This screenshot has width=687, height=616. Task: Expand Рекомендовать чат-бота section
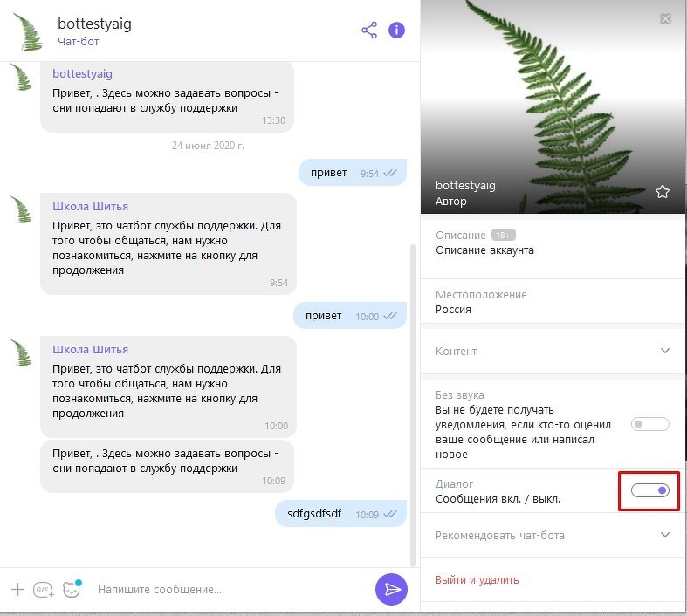(552, 535)
